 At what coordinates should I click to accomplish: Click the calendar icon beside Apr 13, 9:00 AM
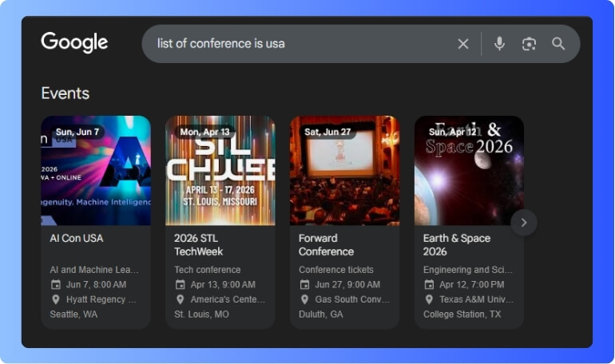point(180,284)
